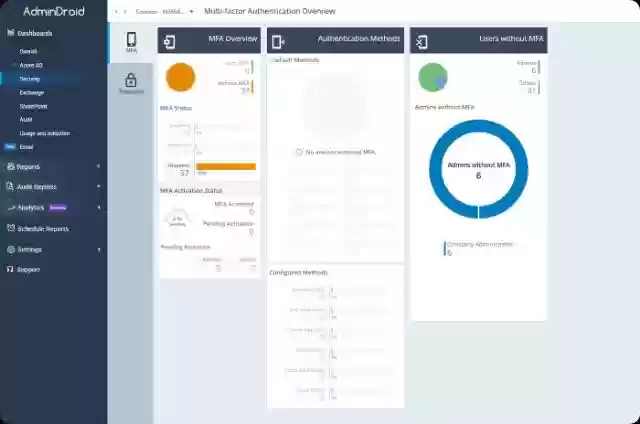Open the Audit dashboard item
The image size is (640, 424).
pos(26,120)
